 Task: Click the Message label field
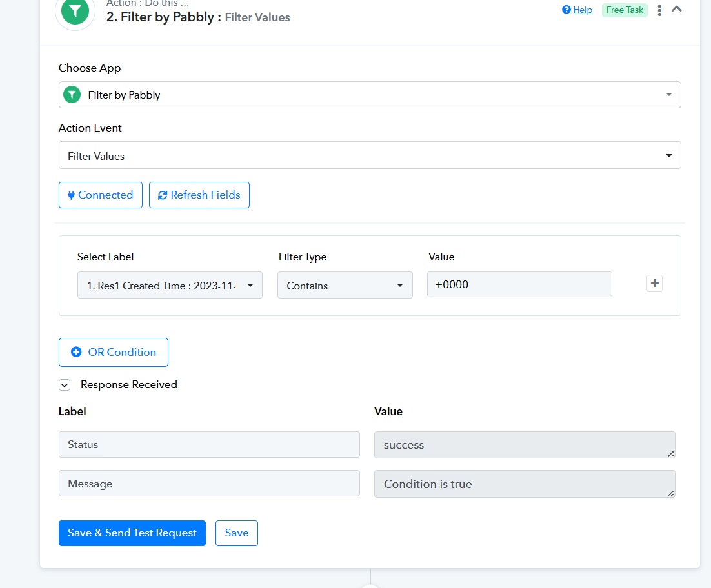point(209,484)
